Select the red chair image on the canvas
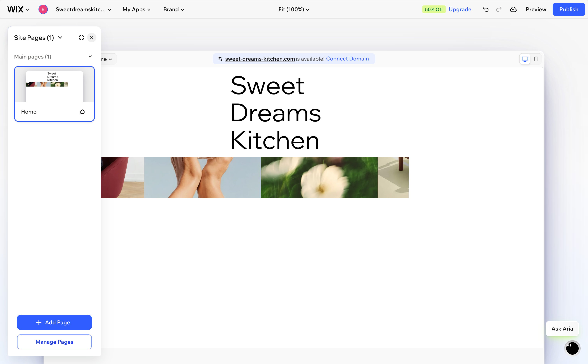Image resolution: width=588 pixels, height=364 pixels. [x=122, y=178]
